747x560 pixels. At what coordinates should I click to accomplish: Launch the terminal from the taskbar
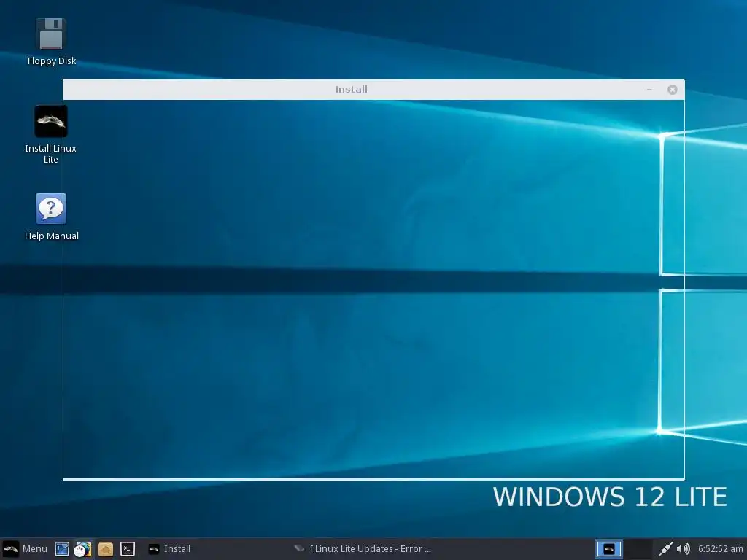pos(127,549)
